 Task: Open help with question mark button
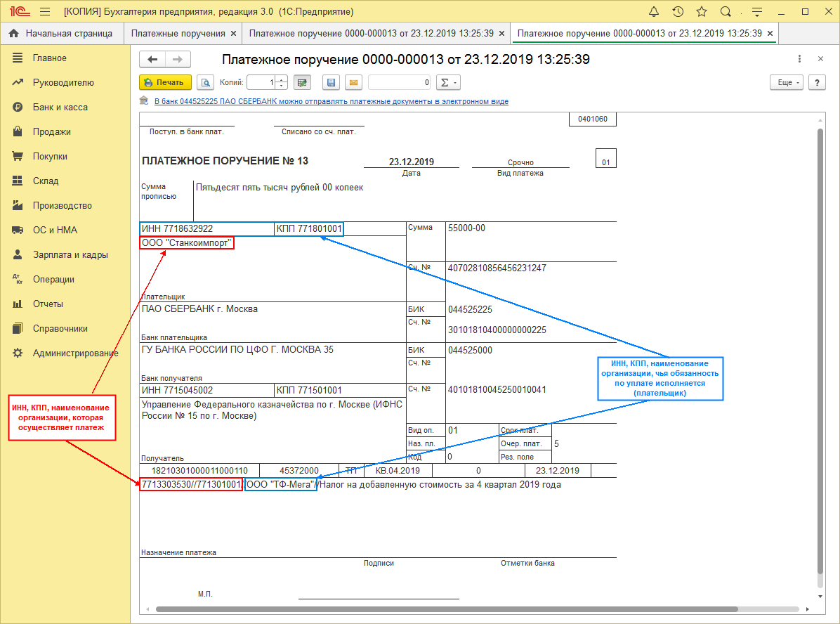click(x=817, y=82)
